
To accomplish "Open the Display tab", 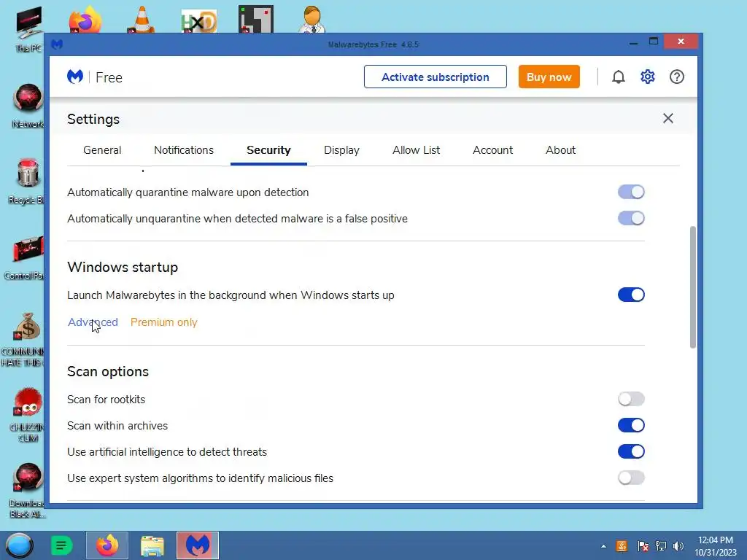I will (x=341, y=150).
